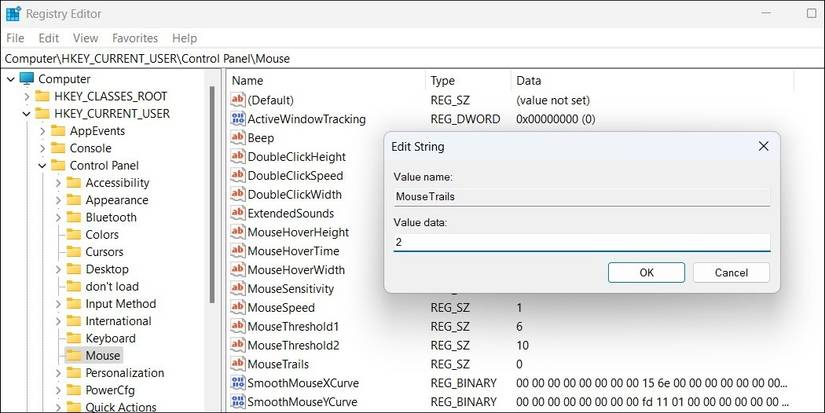Expand the Accessibility key chevron
Viewport: 825px width, 413px height.
(57, 183)
